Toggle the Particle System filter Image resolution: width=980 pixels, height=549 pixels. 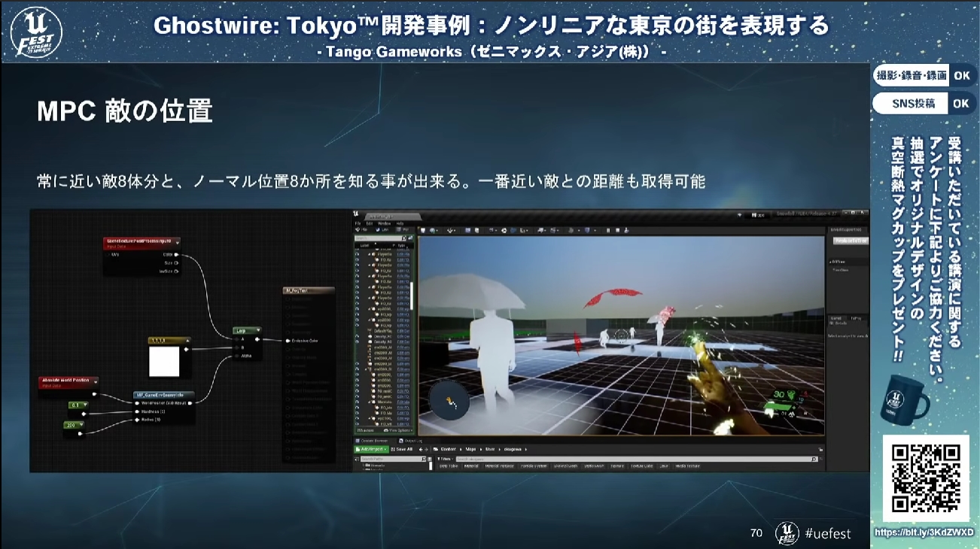click(534, 466)
